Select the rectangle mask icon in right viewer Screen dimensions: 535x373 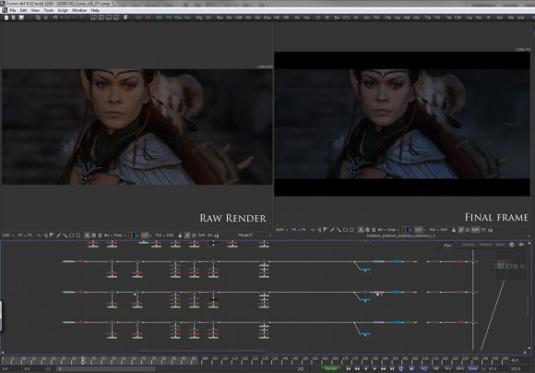tap(345, 230)
